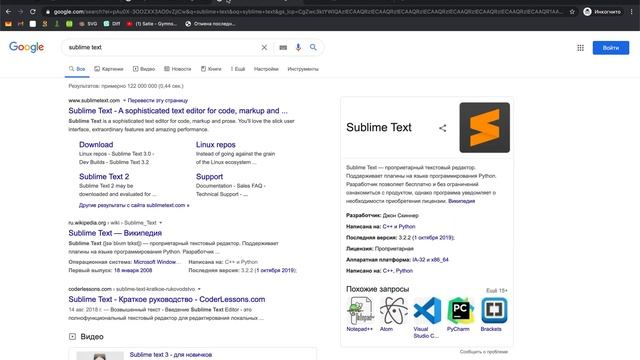The image size is (640, 360).
Task: Open the Sublime Text - A sophisticated text editor result
Action: click(178, 111)
